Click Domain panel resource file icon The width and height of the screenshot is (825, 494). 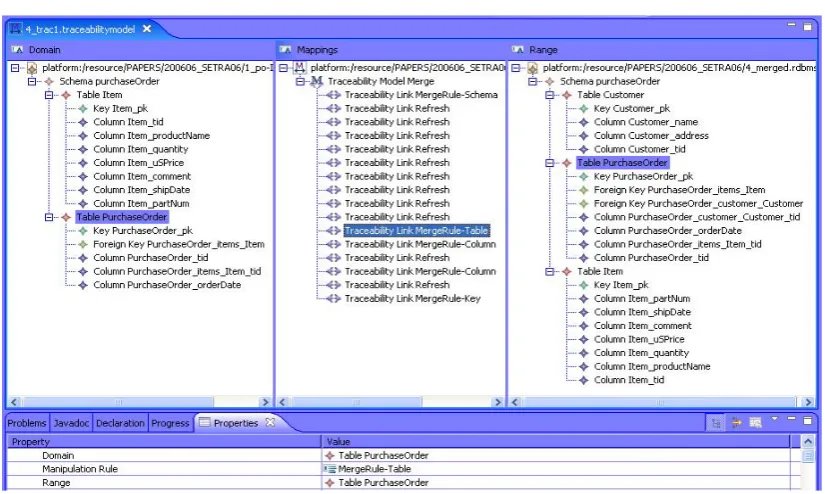(32, 68)
